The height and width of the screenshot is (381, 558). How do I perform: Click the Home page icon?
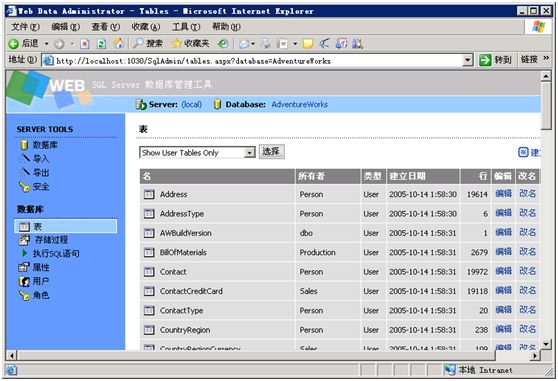[x=119, y=43]
